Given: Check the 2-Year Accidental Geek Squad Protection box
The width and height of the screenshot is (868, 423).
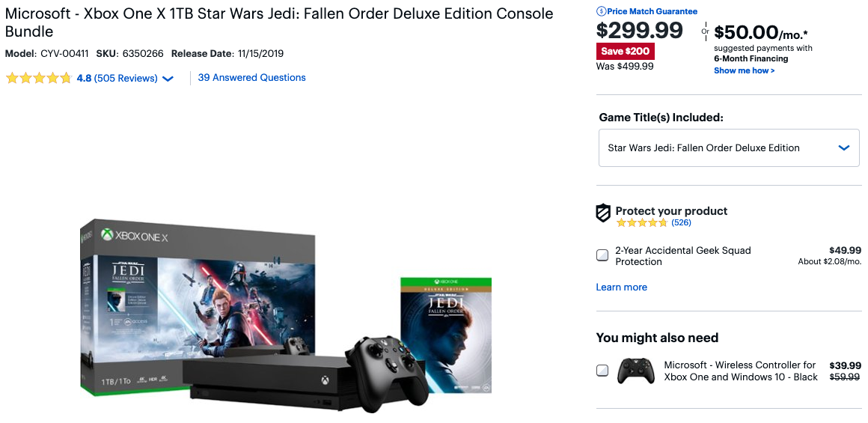Looking at the screenshot, I should [x=602, y=256].
